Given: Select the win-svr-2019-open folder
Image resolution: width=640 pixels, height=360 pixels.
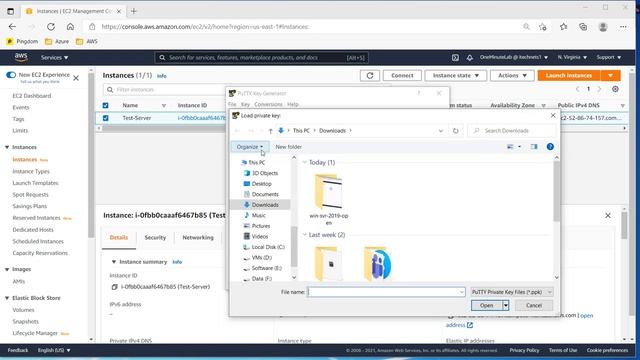Looking at the screenshot, I should 329,200.
